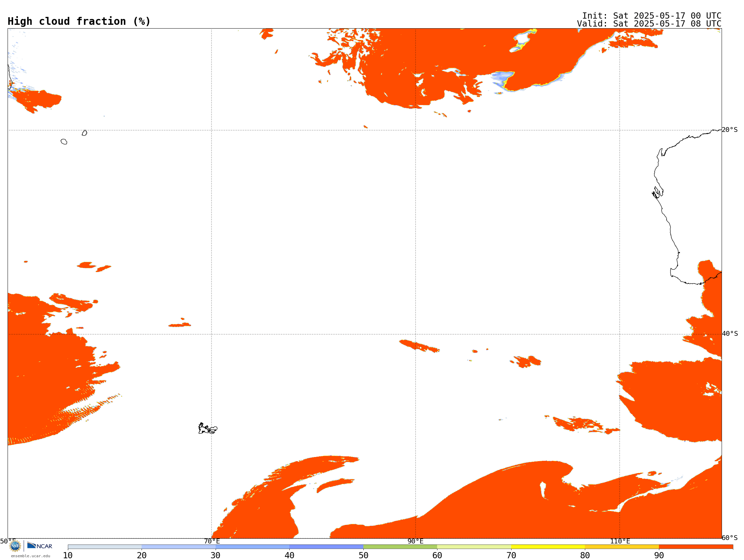744x560 pixels.
Task: Click the colorbar tick label 60
Action: click(x=437, y=556)
